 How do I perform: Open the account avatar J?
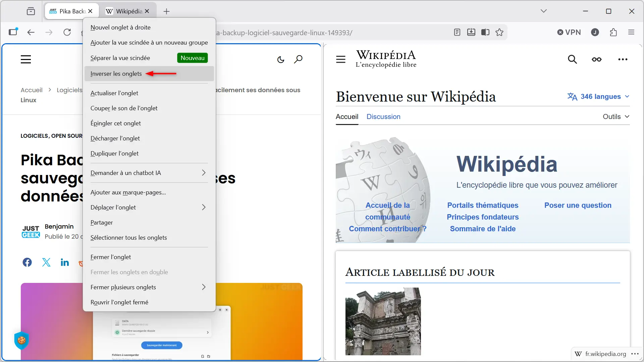tap(595, 32)
